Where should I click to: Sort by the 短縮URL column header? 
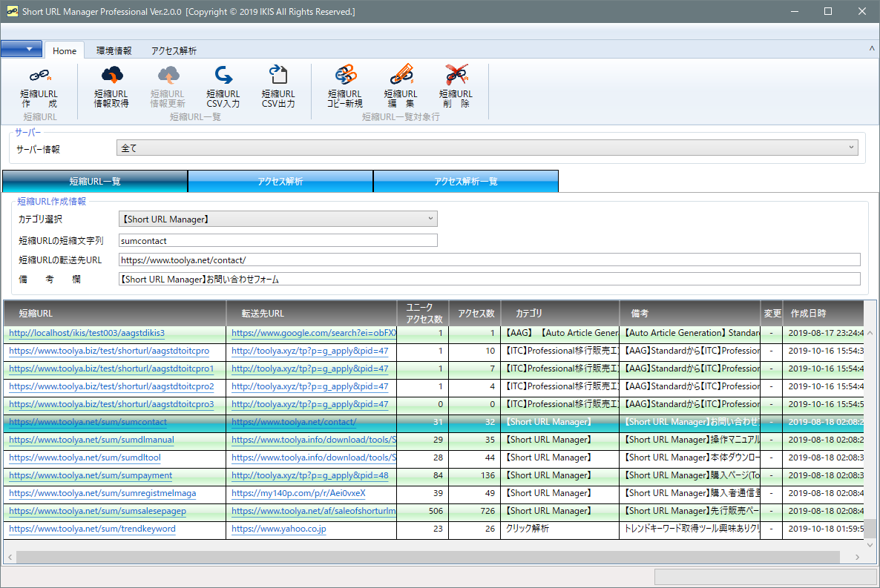pos(114,313)
